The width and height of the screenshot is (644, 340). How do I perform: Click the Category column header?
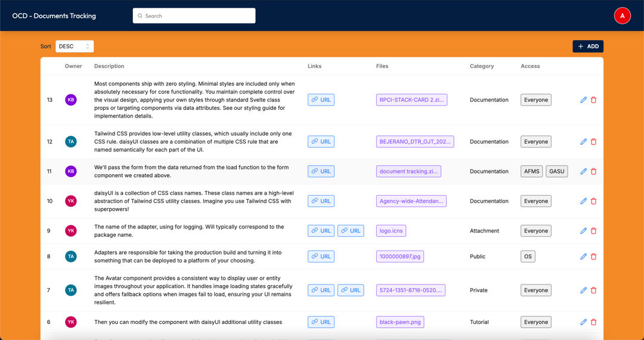point(482,66)
